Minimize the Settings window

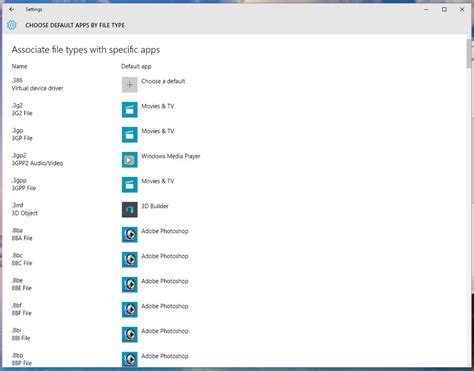click(x=426, y=9)
